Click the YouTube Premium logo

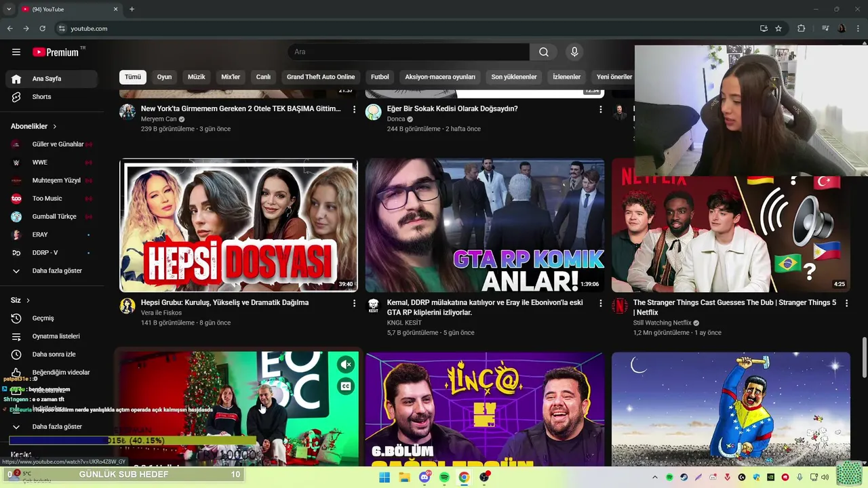pyautogui.click(x=56, y=52)
